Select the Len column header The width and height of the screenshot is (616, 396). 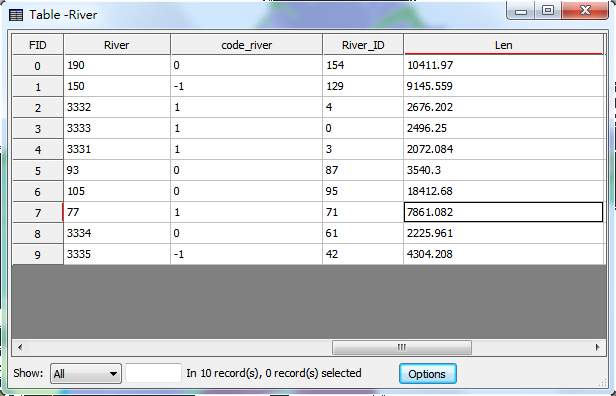pos(503,45)
